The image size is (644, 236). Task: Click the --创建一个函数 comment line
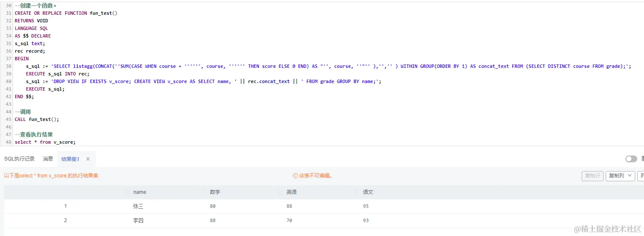pos(36,5)
